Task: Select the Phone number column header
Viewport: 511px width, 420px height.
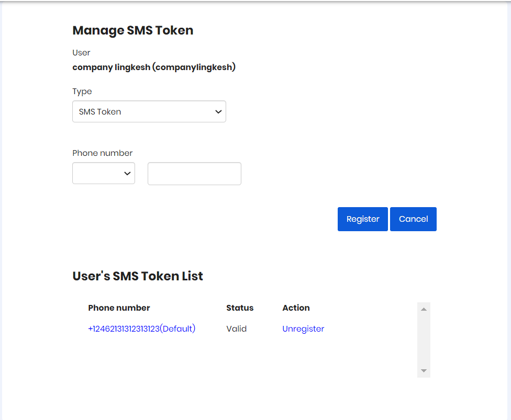Action: point(119,308)
